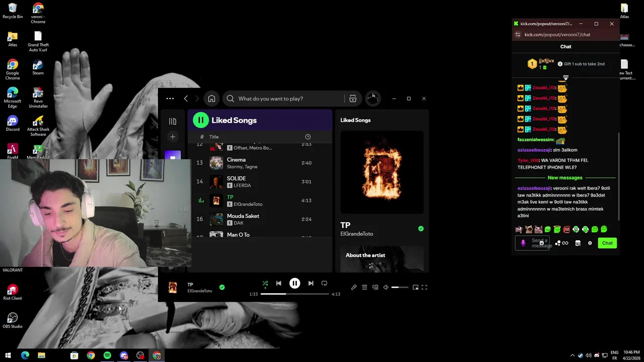The image size is (644, 362).
Task: Open jjxfjjvx leaderboard profile
Action: pyautogui.click(x=546, y=61)
